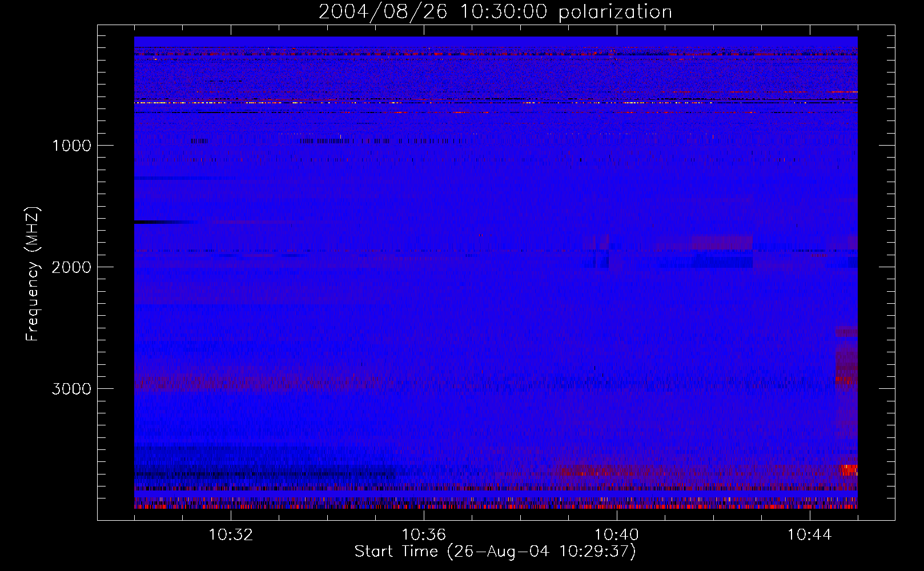Select the 2000 frequency tick label
This screenshot has height=571, width=924.
(x=71, y=267)
